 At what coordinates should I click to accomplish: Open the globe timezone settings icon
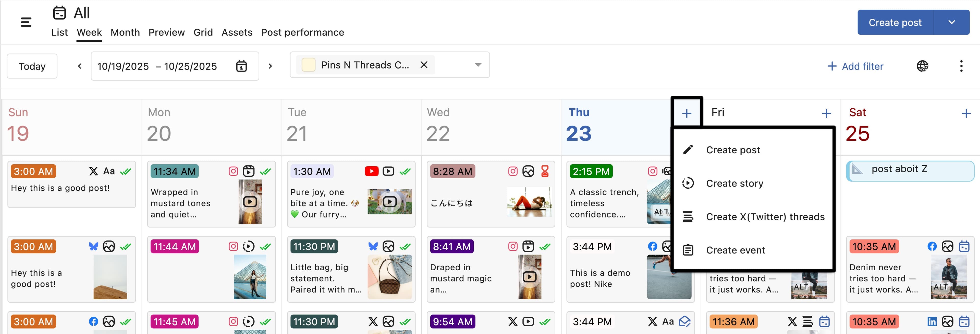(x=922, y=66)
